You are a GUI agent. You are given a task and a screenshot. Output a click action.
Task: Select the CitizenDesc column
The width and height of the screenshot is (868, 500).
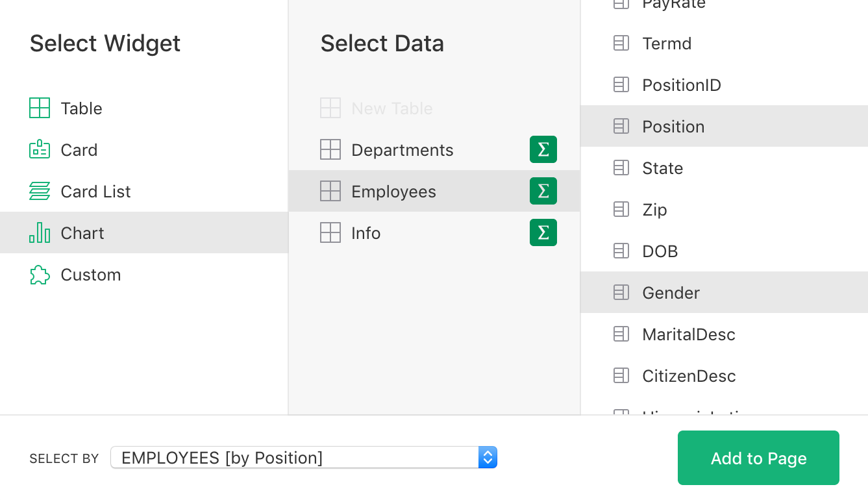click(x=688, y=375)
